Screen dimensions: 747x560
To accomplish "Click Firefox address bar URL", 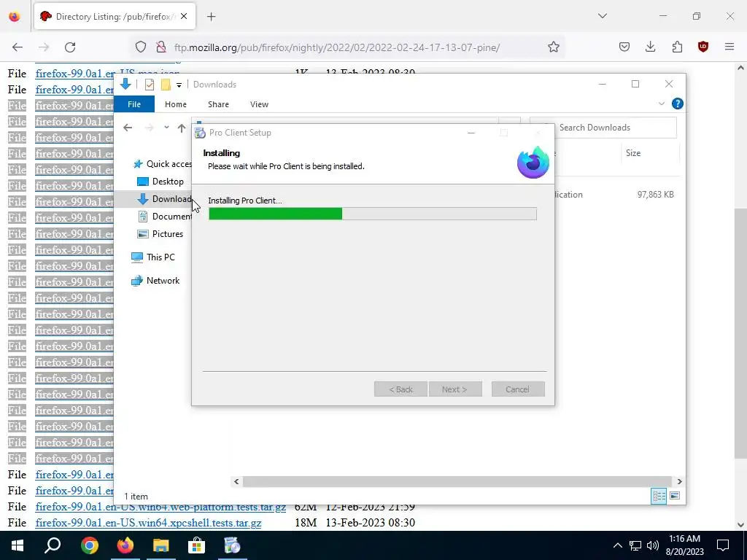I will click(337, 47).
